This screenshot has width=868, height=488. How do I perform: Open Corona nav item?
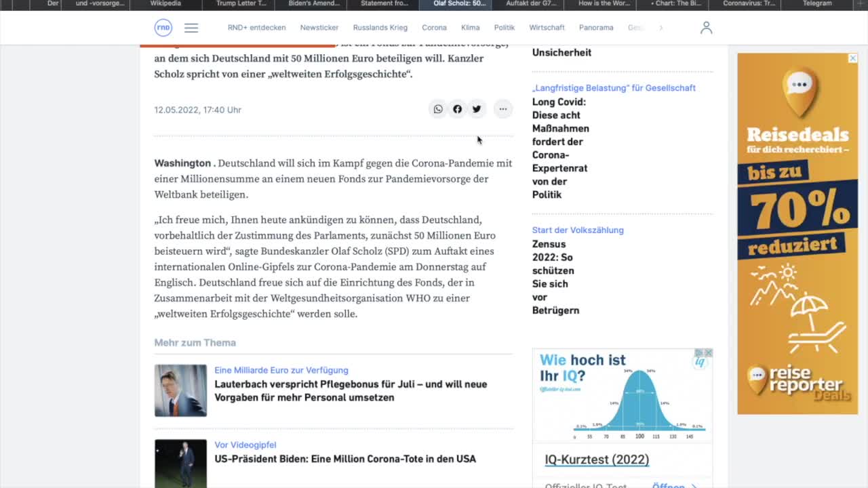(x=434, y=28)
